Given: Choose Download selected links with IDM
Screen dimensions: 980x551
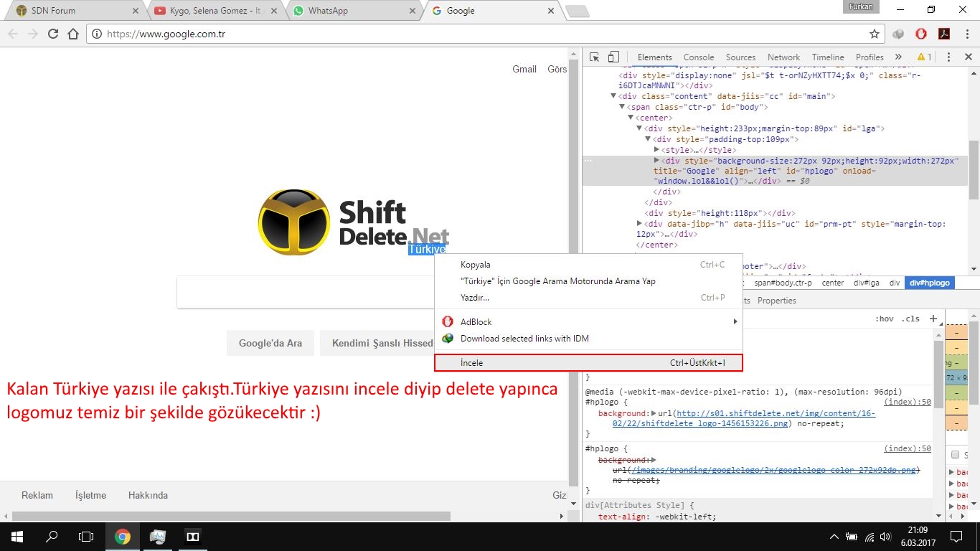Looking at the screenshot, I should click(588, 339).
